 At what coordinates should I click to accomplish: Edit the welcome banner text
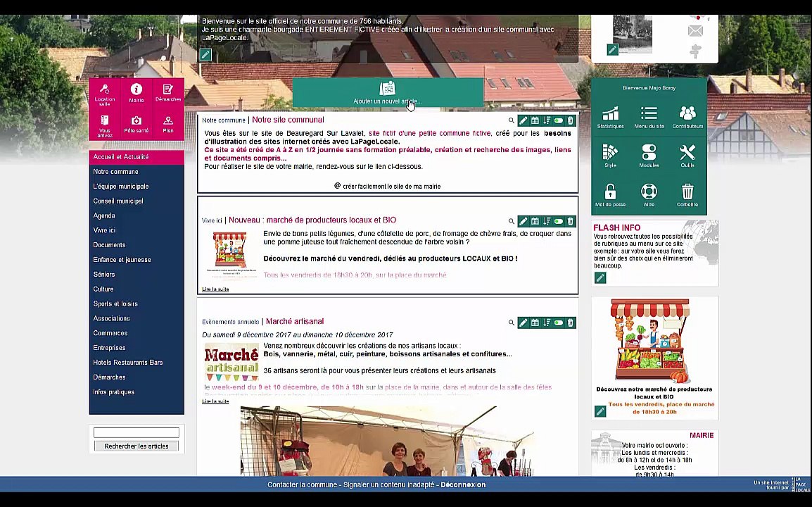click(205, 54)
